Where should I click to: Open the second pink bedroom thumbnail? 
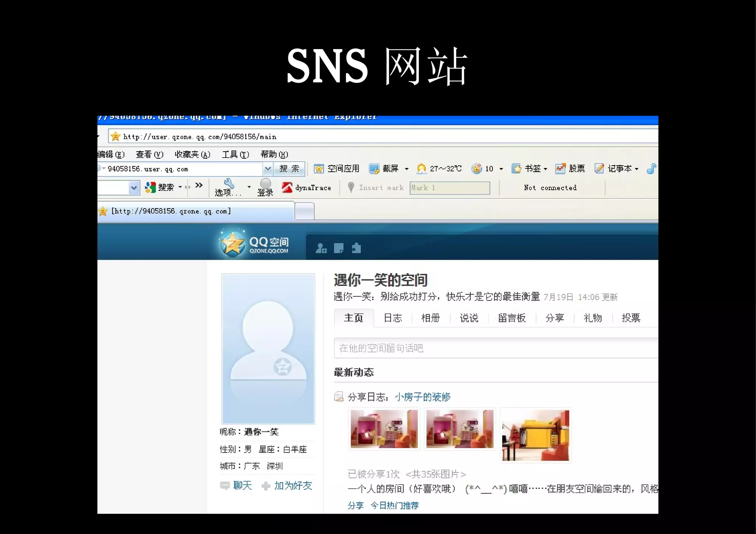pos(460,429)
